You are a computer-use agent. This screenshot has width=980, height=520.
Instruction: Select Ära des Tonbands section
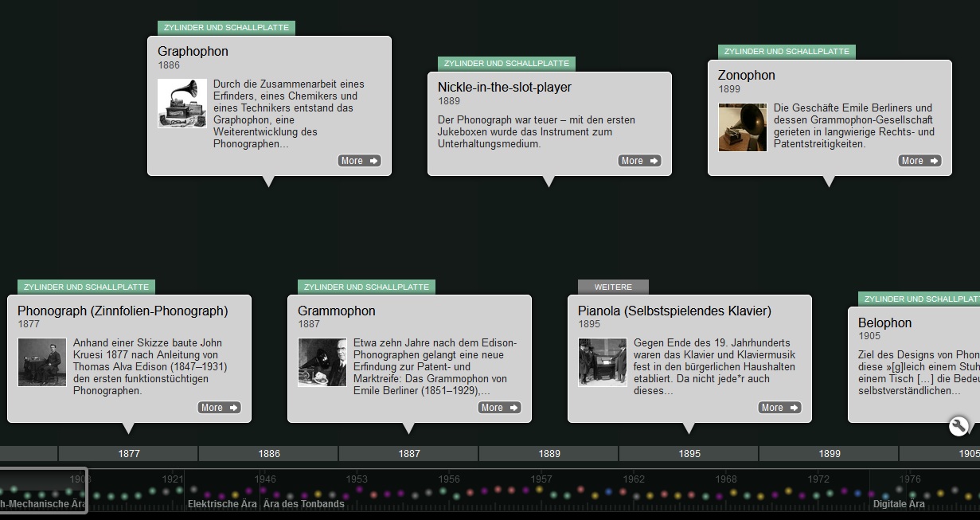(x=303, y=504)
